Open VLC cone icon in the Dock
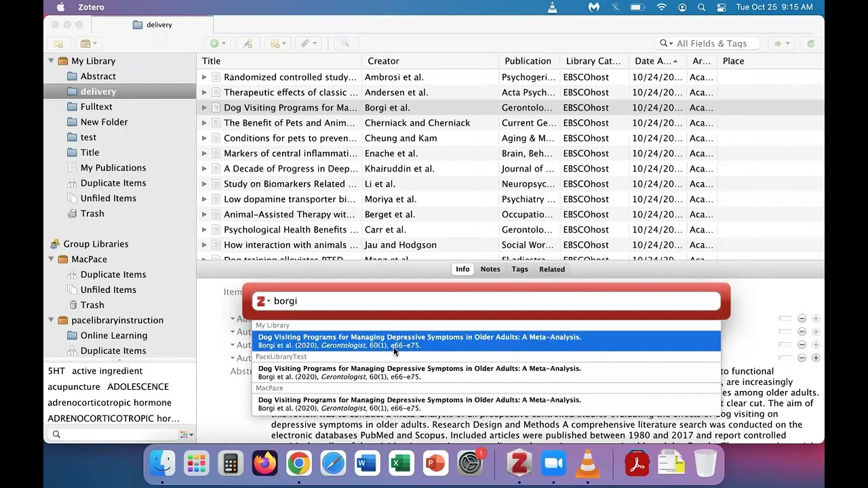 [x=587, y=464]
